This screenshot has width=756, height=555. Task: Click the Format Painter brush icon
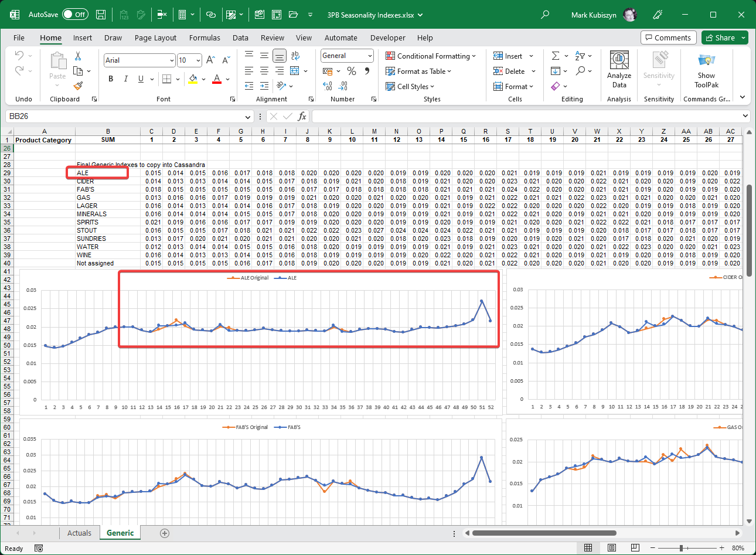click(78, 86)
